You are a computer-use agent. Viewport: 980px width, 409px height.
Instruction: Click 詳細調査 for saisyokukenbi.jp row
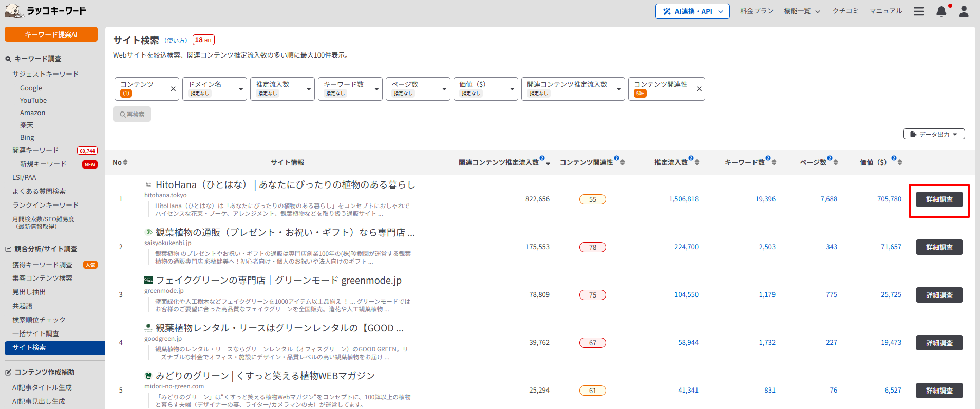pyautogui.click(x=939, y=247)
